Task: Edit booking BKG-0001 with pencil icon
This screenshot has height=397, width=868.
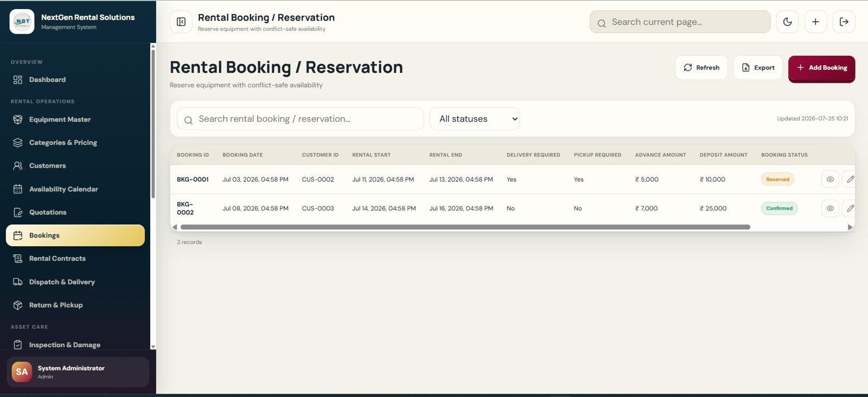Action: [x=850, y=180]
